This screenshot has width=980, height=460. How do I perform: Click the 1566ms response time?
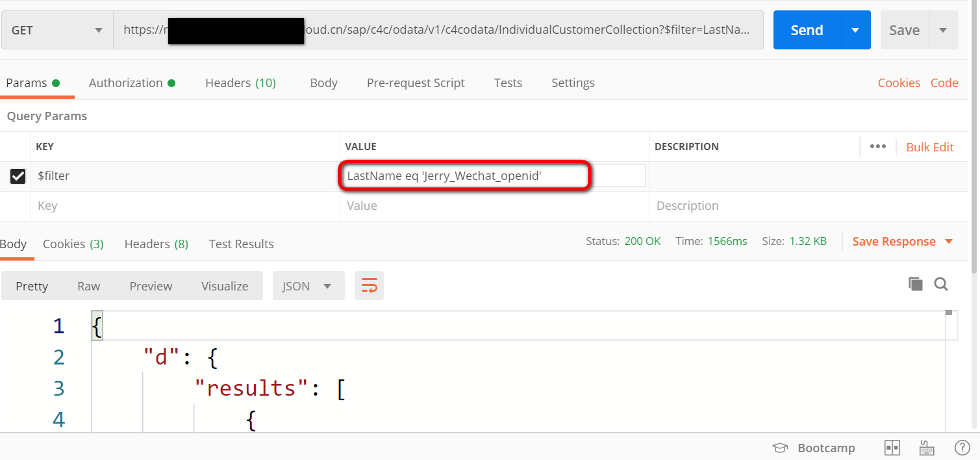(727, 241)
